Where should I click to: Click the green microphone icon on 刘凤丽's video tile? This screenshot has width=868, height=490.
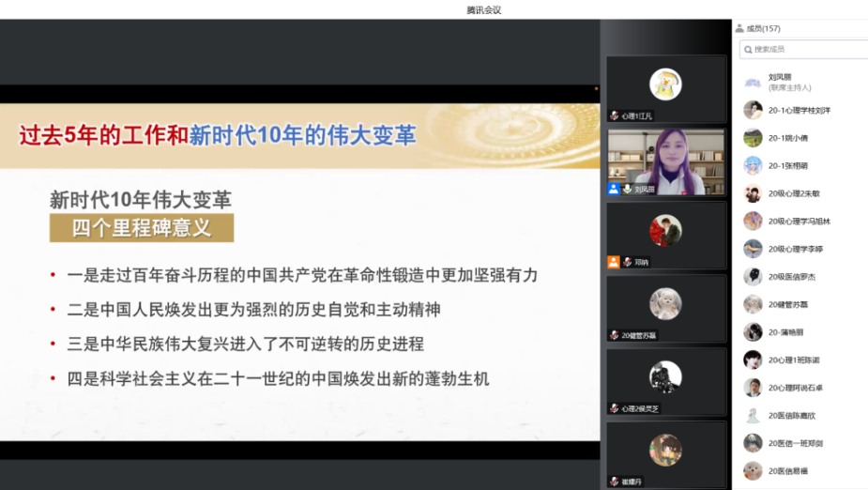pyautogui.click(x=627, y=189)
